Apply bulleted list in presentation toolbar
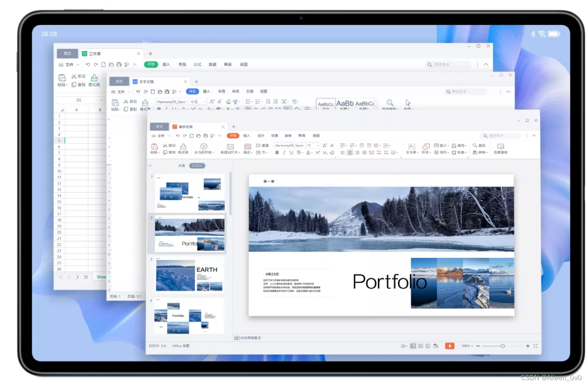The height and width of the screenshot is (385, 588). point(344,146)
